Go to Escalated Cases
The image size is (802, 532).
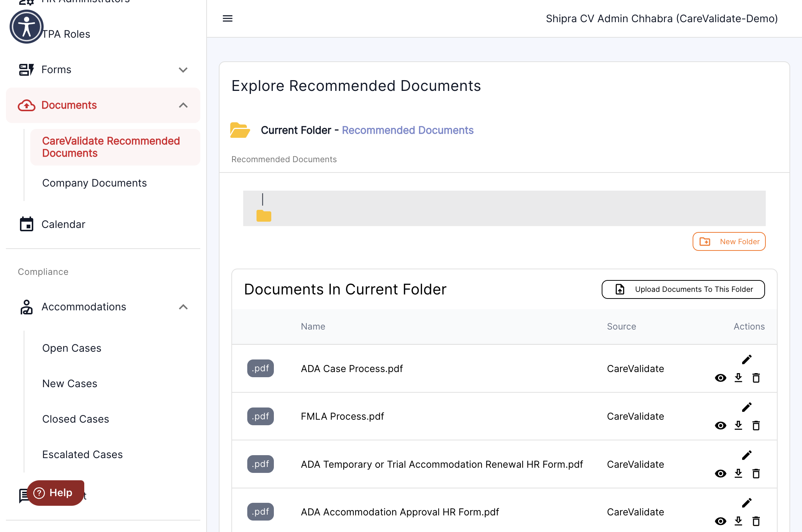click(x=82, y=454)
